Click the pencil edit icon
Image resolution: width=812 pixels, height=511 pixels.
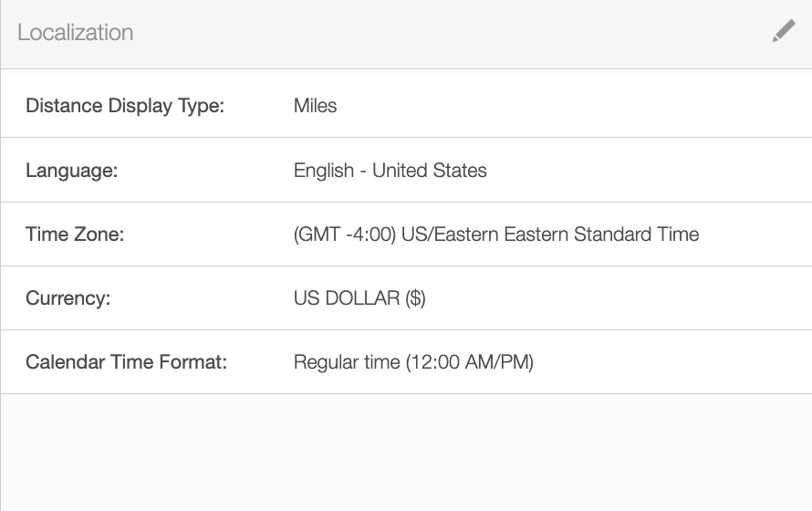tap(783, 32)
